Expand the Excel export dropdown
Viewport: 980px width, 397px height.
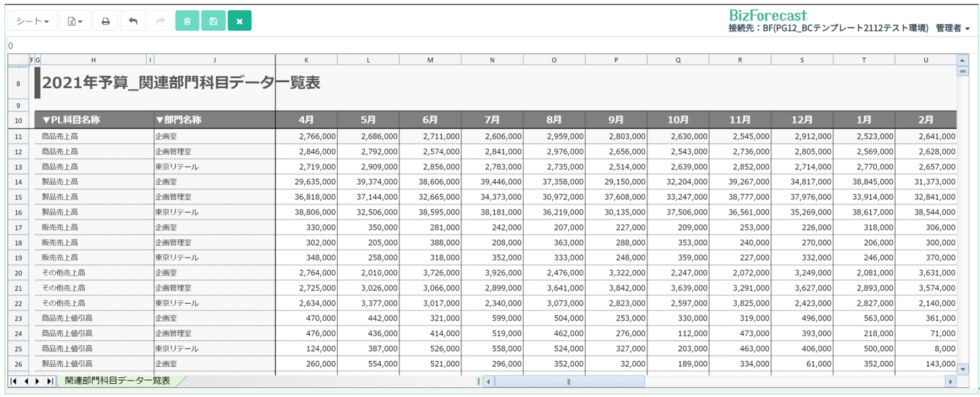(x=75, y=21)
